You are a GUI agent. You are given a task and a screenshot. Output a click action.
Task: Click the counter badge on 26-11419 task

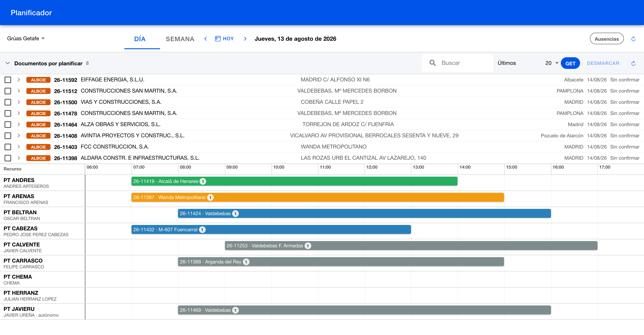pyautogui.click(x=203, y=181)
